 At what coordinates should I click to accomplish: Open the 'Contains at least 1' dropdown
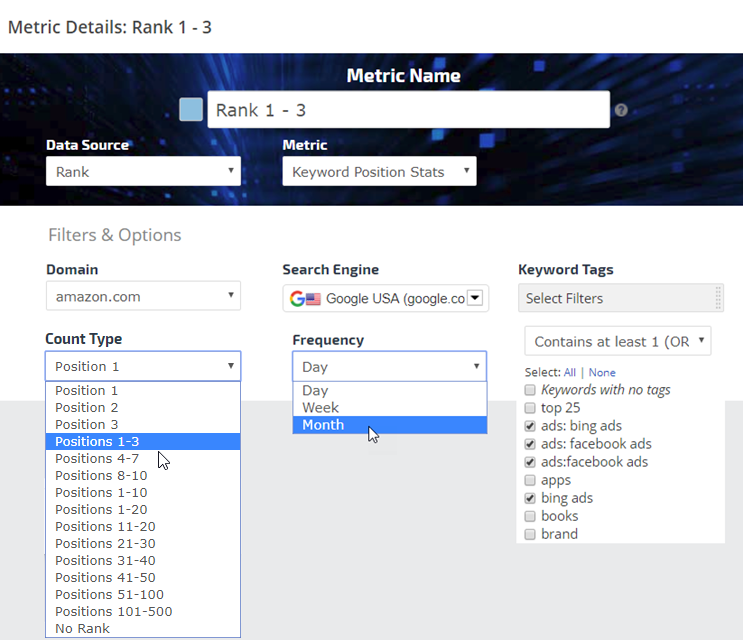(x=617, y=341)
